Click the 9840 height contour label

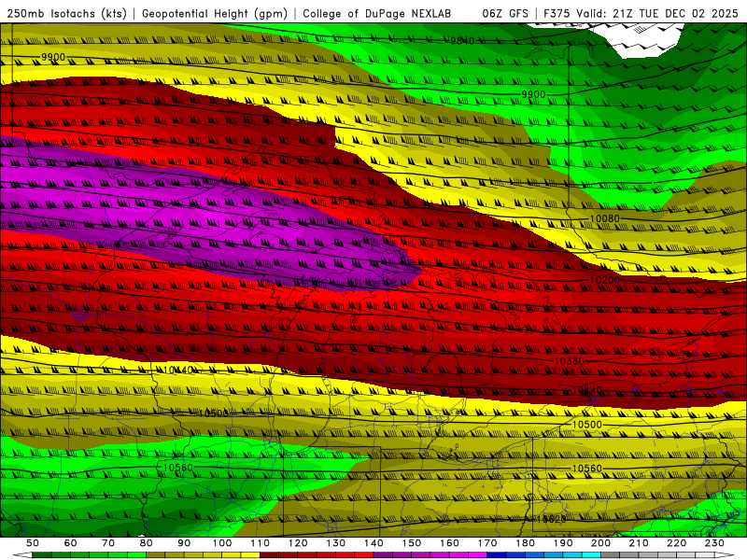coord(462,41)
